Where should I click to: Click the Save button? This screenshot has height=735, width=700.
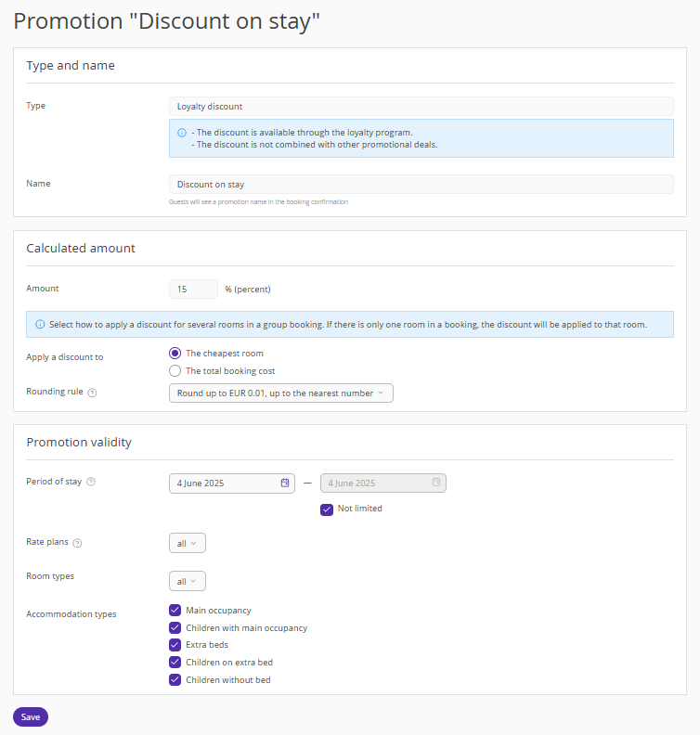coord(31,717)
